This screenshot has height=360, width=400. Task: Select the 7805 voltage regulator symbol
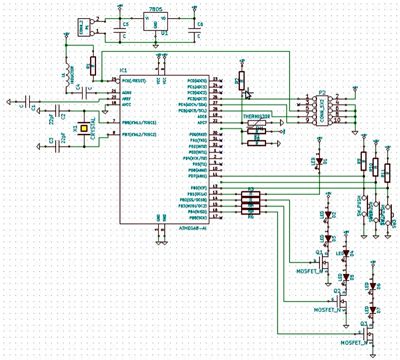(x=155, y=21)
